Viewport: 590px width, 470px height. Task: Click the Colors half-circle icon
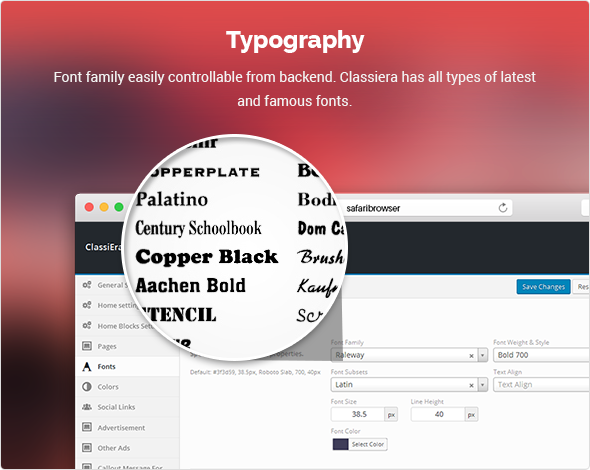coord(87,387)
